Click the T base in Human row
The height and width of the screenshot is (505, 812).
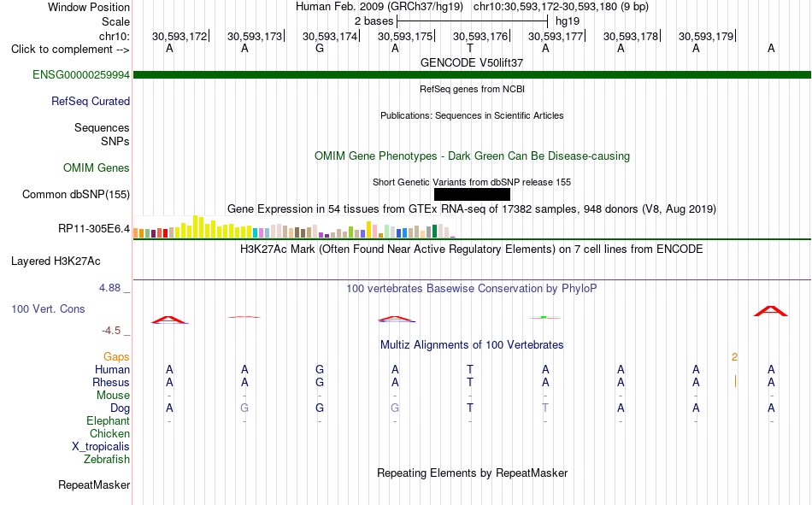[x=470, y=369]
